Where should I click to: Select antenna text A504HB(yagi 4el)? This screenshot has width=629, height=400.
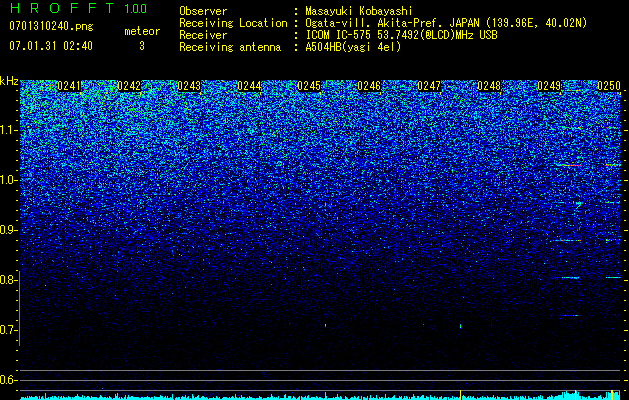coord(353,47)
